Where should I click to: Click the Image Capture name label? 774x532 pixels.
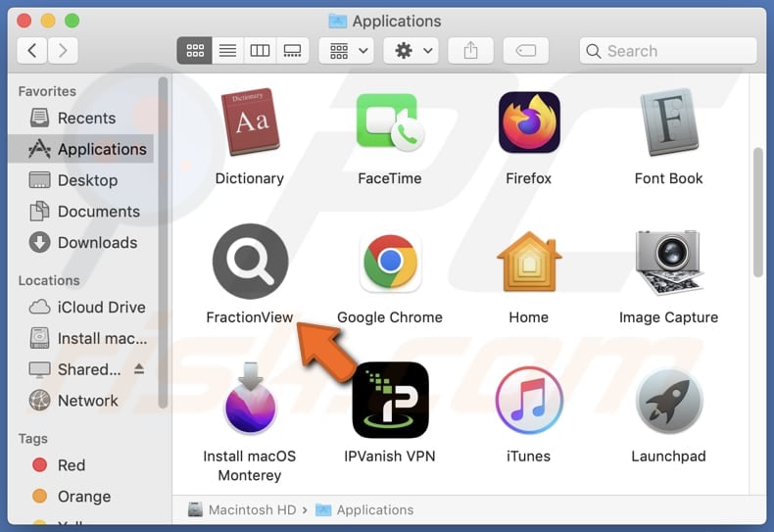pyautogui.click(x=669, y=317)
